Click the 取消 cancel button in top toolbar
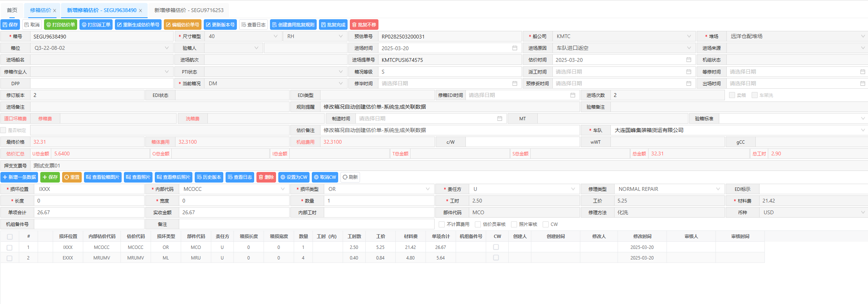The image size is (868, 304). [x=32, y=25]
